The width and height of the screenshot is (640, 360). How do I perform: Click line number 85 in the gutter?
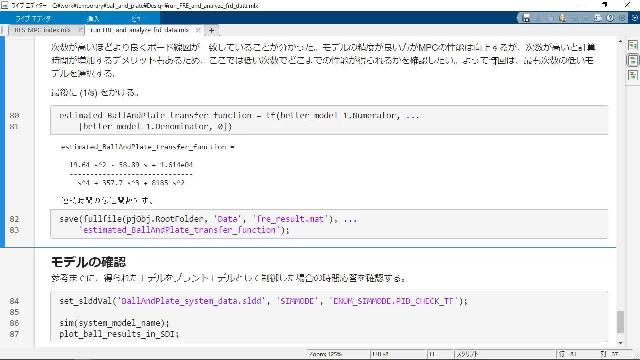pyautogui.click(x=14, y=312)
